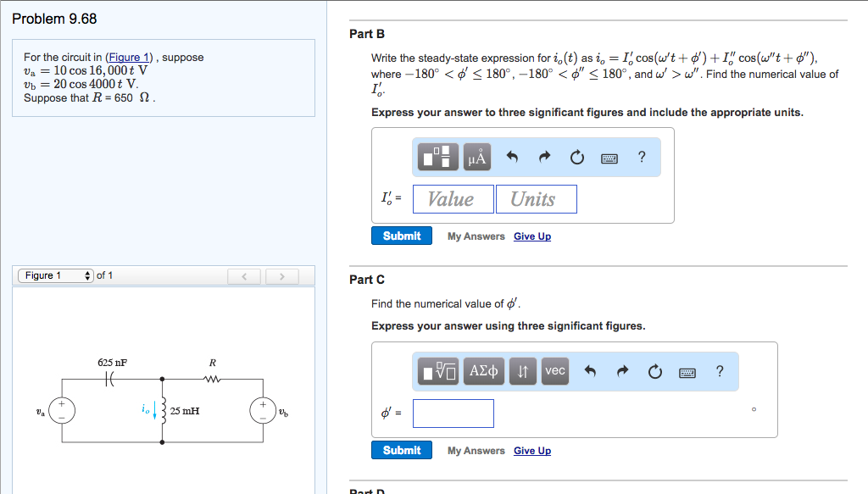
Task: Select the vec vector notation icon in Part C
Action: click(555, 370)
